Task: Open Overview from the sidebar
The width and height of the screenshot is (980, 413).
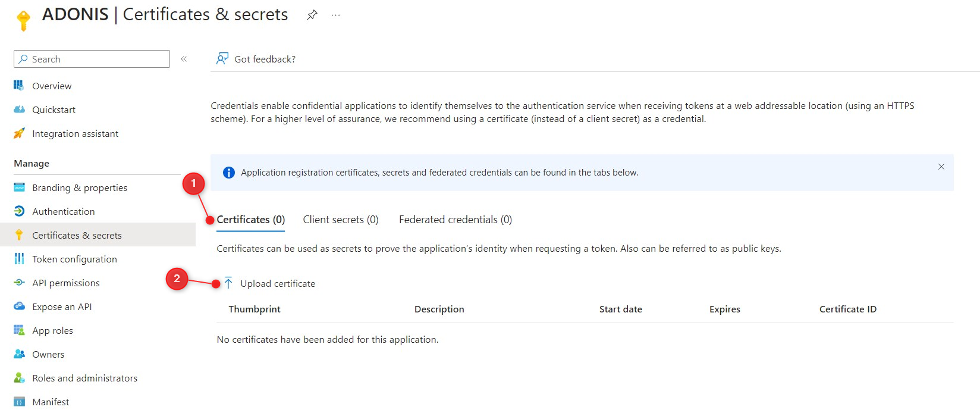Action: pos(52,86)
